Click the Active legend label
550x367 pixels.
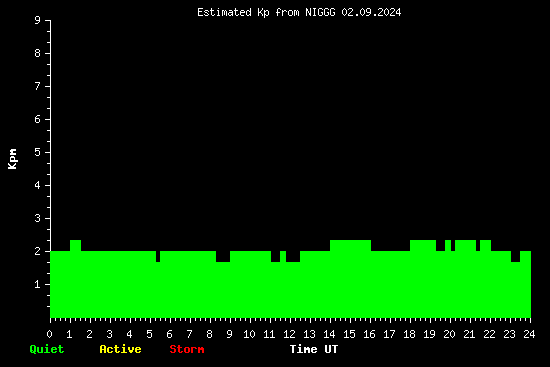(x=120, y=349)
